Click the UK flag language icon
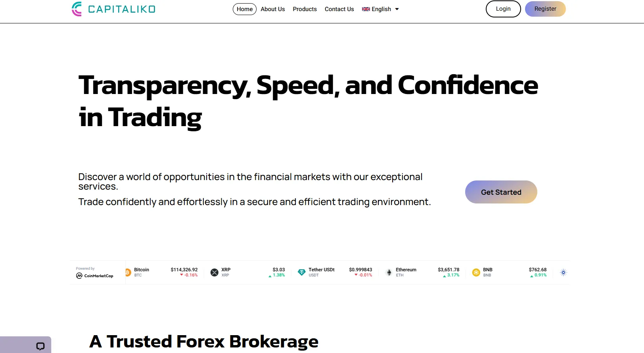 click(366, 9)
